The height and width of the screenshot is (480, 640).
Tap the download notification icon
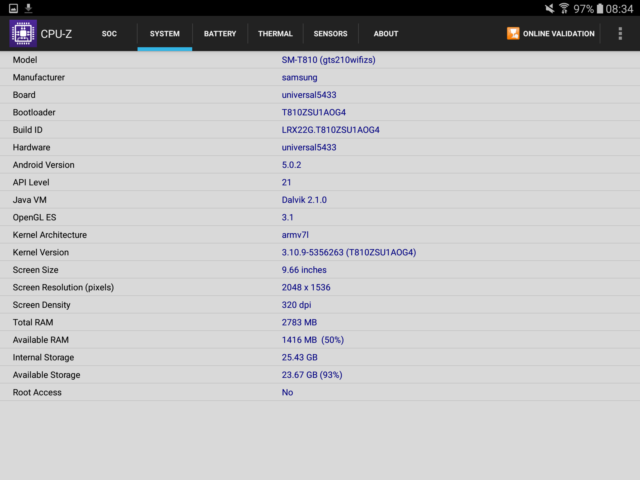click(x=29, y=8)
